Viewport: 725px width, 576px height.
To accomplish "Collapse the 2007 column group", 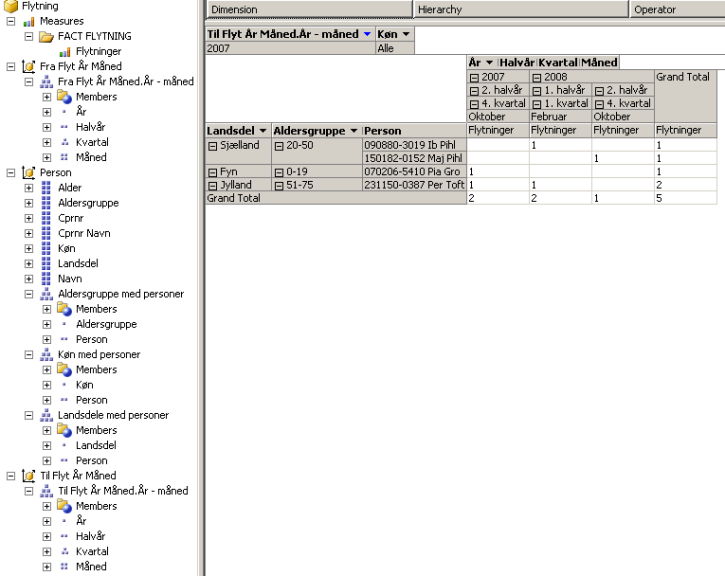I will tap(474, 78).
